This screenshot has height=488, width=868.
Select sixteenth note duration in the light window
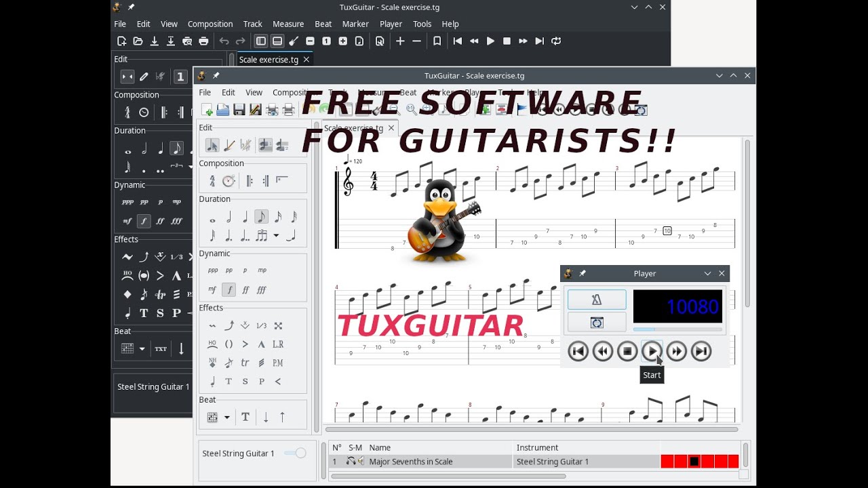(277, 217)
